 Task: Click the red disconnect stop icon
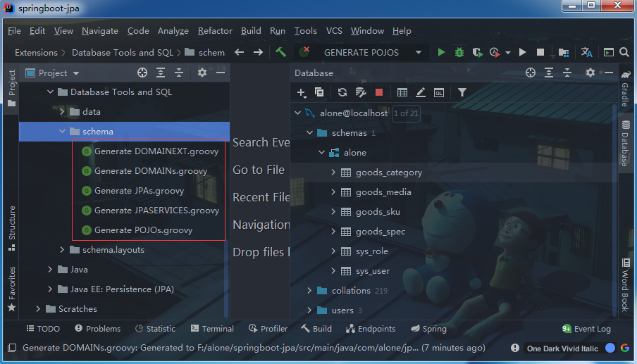click(x=379, y=92)
